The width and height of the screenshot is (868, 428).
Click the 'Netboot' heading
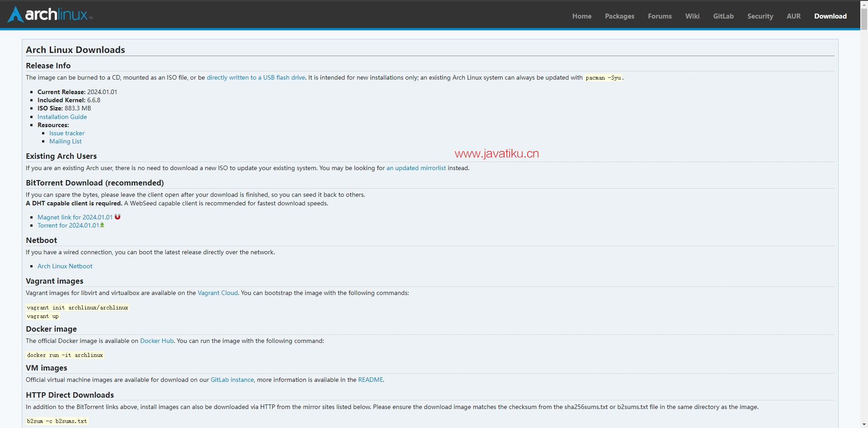click(42, 240)
